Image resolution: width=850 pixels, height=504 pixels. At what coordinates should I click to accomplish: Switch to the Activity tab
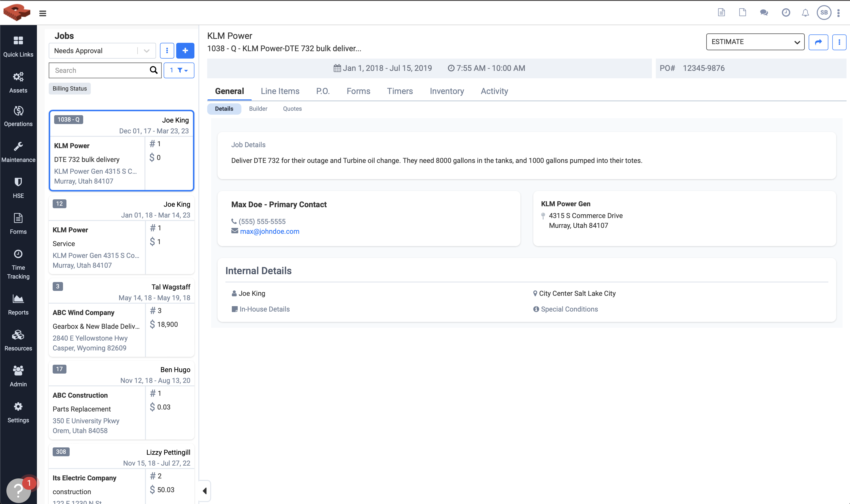coord(494,91)
